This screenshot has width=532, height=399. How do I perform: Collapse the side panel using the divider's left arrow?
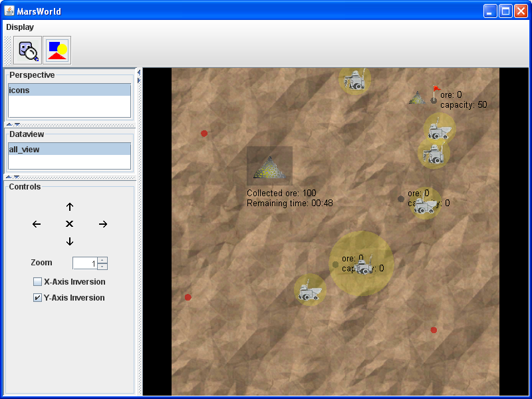tap(139, 72)
